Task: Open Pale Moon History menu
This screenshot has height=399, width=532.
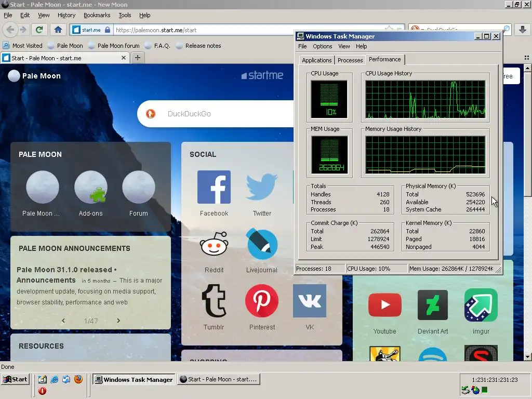Action: click(66, 15)
